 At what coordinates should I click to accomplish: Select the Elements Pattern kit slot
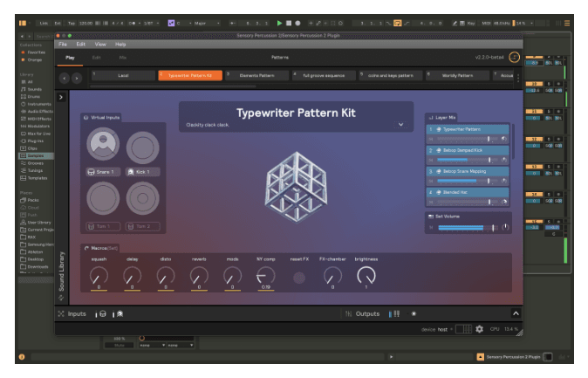coord(256,75)
